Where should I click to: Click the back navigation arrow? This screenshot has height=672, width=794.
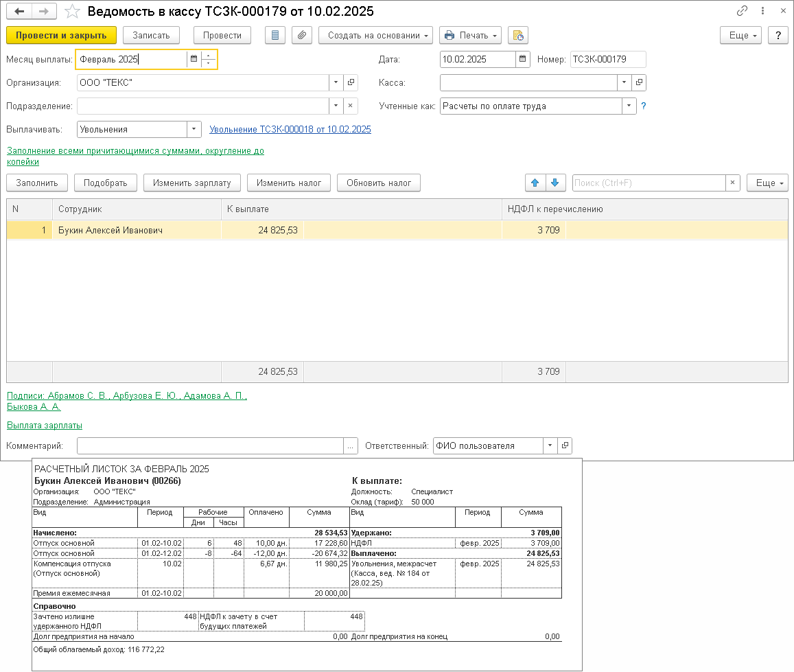point(19,12)
